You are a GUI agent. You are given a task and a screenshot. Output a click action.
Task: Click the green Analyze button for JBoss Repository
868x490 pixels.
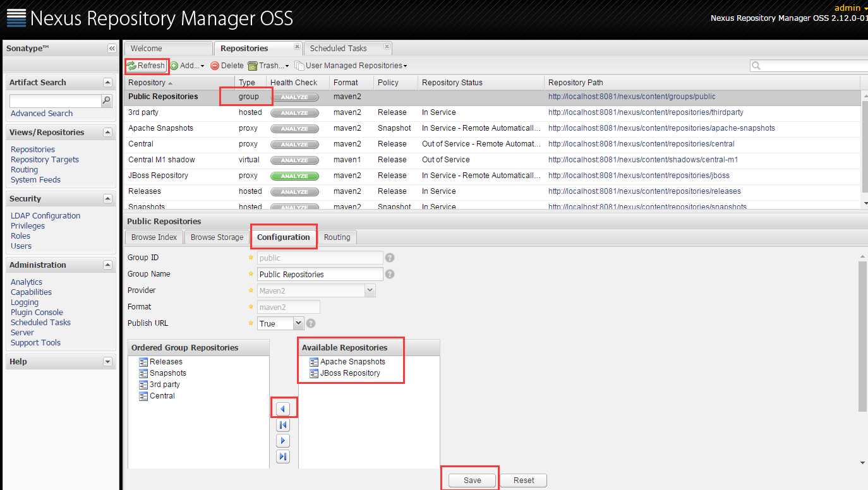tap(294, 176)
